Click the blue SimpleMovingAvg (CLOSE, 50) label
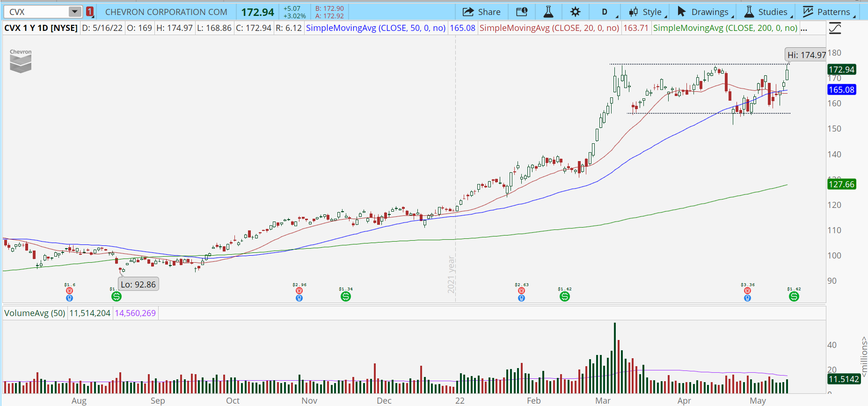The width and height of the screenshot is (868, 406). [x=376, y=28]
